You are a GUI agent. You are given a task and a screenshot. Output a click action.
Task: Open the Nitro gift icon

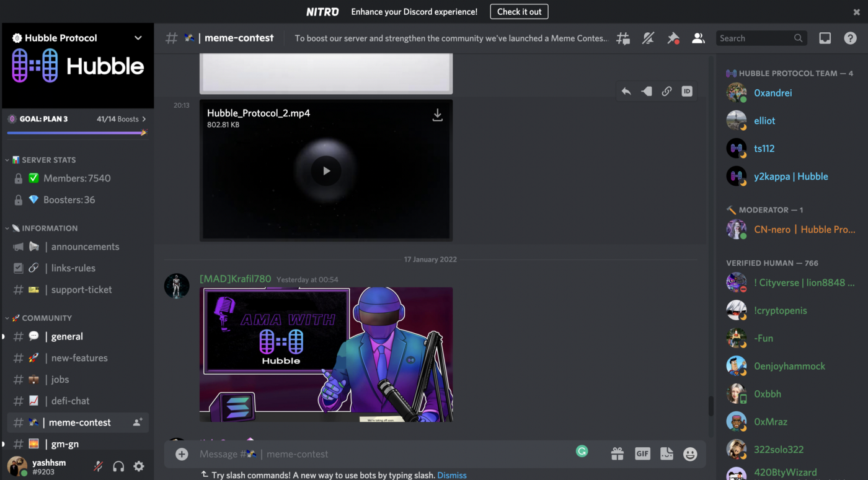(x=617, y=454)
